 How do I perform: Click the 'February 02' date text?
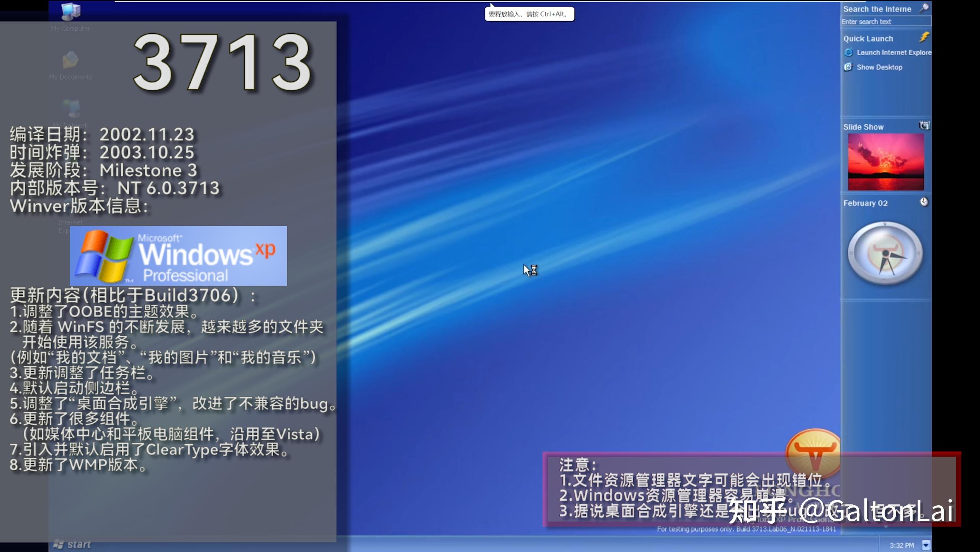[865, 203]
